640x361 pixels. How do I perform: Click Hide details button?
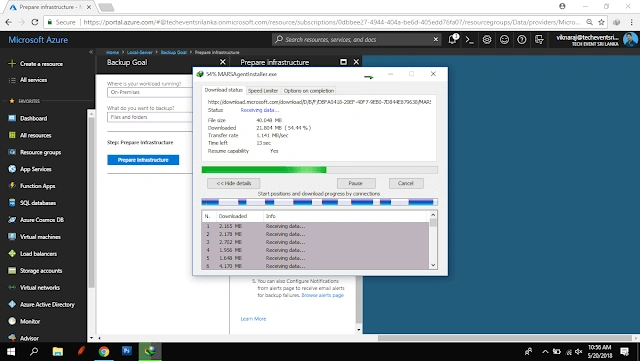click(233, 183)
